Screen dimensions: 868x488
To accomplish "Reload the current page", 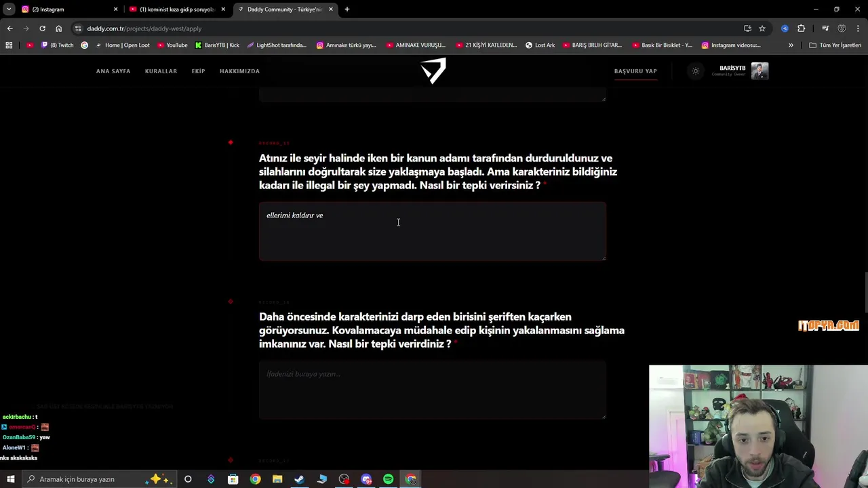I will click(x=42, y=28).
